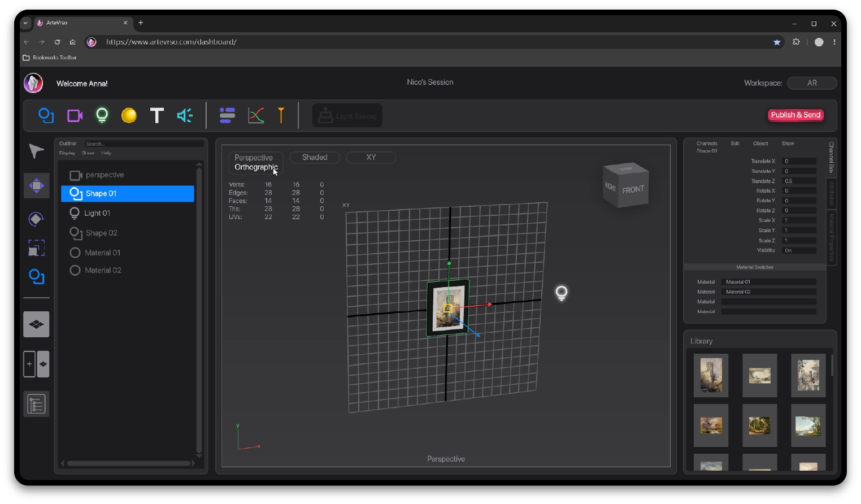Screen dimensions: 861x504
Task: Activate the Scale tool in left sidebar
Action: point(36,248)
